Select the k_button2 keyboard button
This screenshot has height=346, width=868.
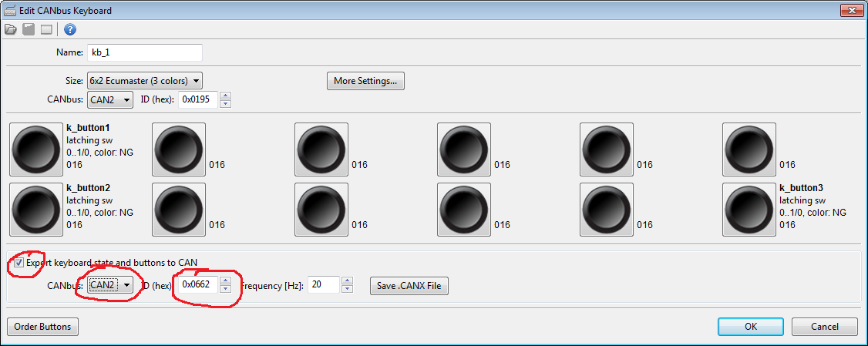(35, 209)
